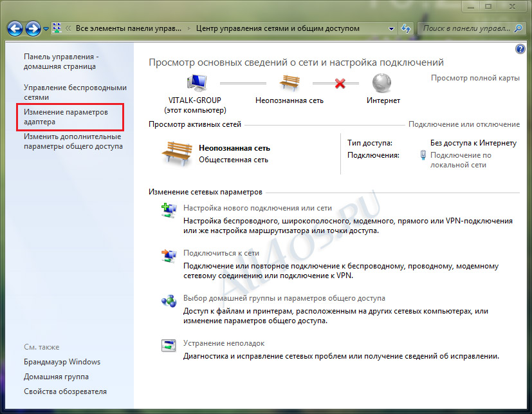Open 'Устранение неполадок' link
This screenshot has width=532, height=414.
pyautogui.click(x=224, y=343)
